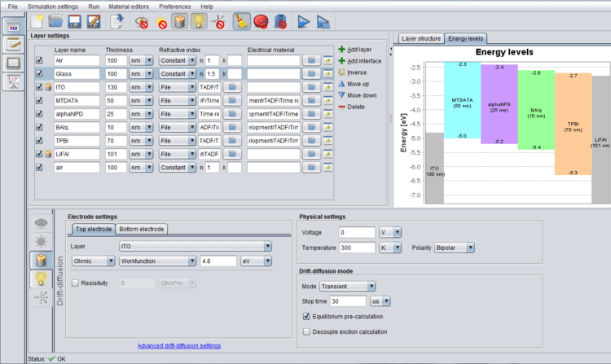Click the blue play run-simulation icon
Image resolution: width=611 pixels, height=364 pixels.
tap(304, 22)
